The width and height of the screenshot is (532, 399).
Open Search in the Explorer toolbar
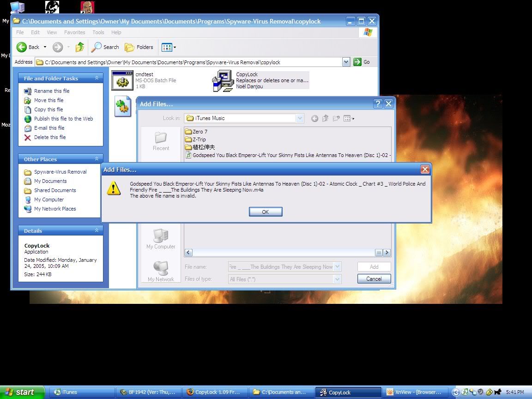pos(105,47)
